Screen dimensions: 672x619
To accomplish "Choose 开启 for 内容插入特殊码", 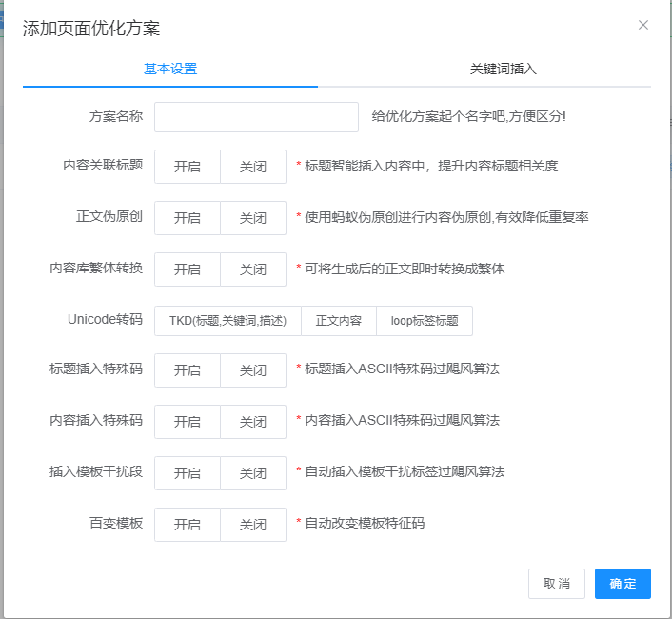I will pyautogui.click(x=188, y=422).
